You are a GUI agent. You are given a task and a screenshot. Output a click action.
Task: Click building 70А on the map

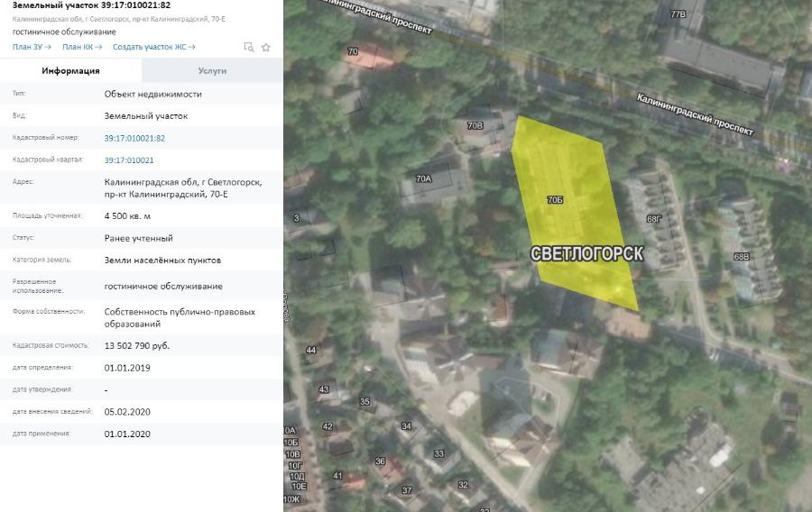(x=424, y=178)
